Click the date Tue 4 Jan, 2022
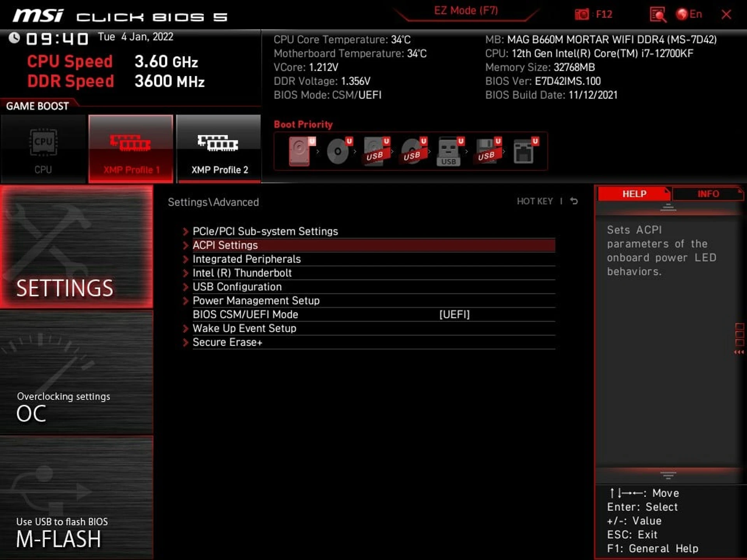747x560 pixels. (x=135, y=37)
